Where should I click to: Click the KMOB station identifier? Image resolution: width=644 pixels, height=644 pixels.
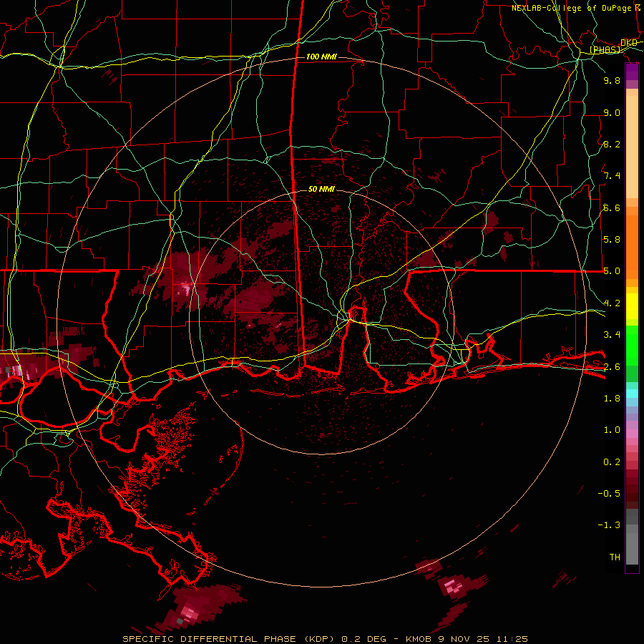(x=419, y=639)
